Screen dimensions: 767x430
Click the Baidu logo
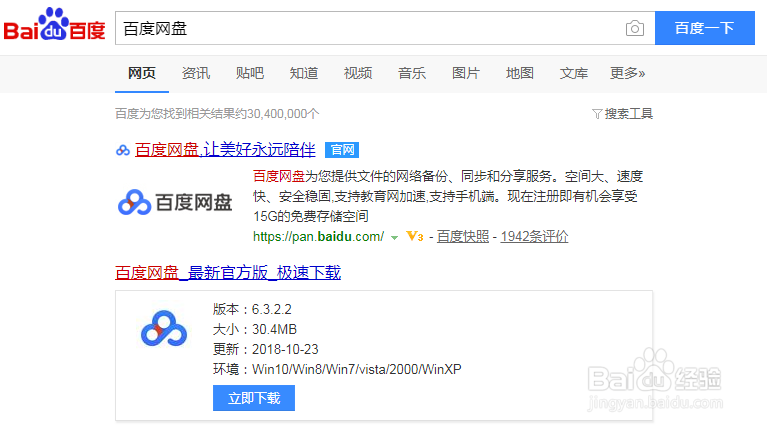coord(54,24)
